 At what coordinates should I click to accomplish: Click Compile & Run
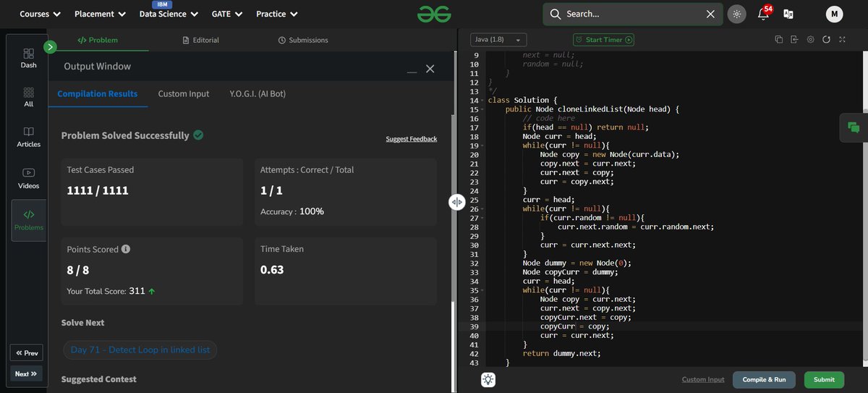pyautogui.click(x=764, y=379)
